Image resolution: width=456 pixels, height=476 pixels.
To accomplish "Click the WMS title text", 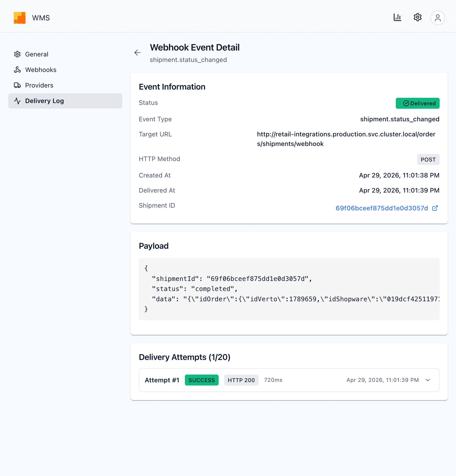I will 41,18.
